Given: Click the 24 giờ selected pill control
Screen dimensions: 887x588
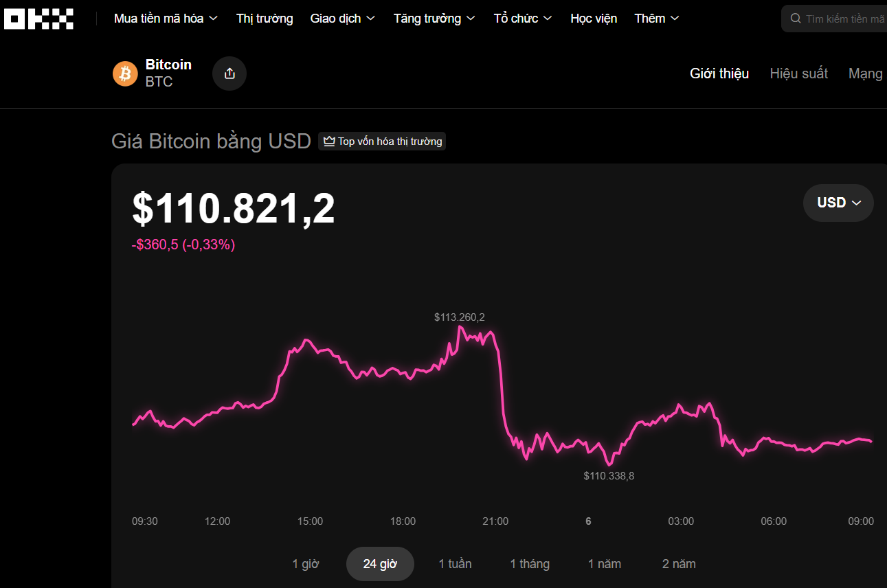Looking at the screenshot, I should 380,563.
